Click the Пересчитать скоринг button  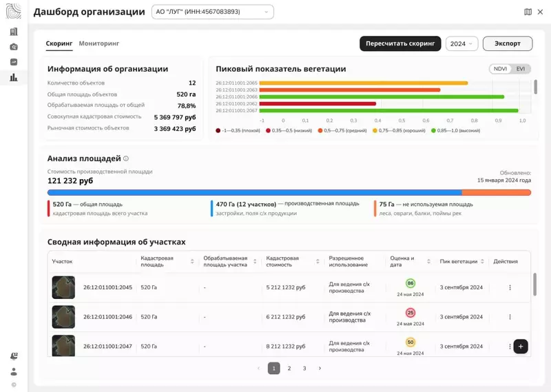[x=400, y=43]
